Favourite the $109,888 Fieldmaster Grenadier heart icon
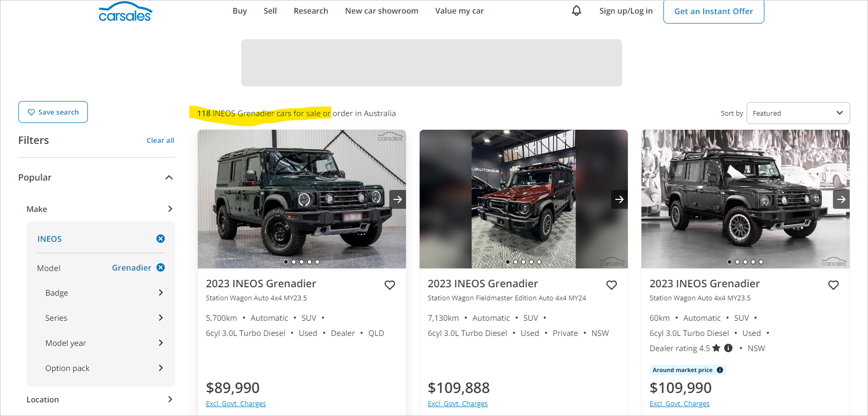Screen dimensions: 868x416 (612, 285)
